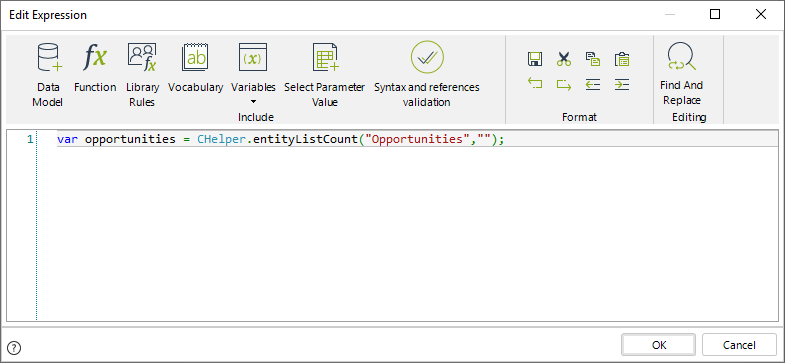Copy using the duplicate pages icon
This screenshot has width=785, height=363.
pos(593,59)
